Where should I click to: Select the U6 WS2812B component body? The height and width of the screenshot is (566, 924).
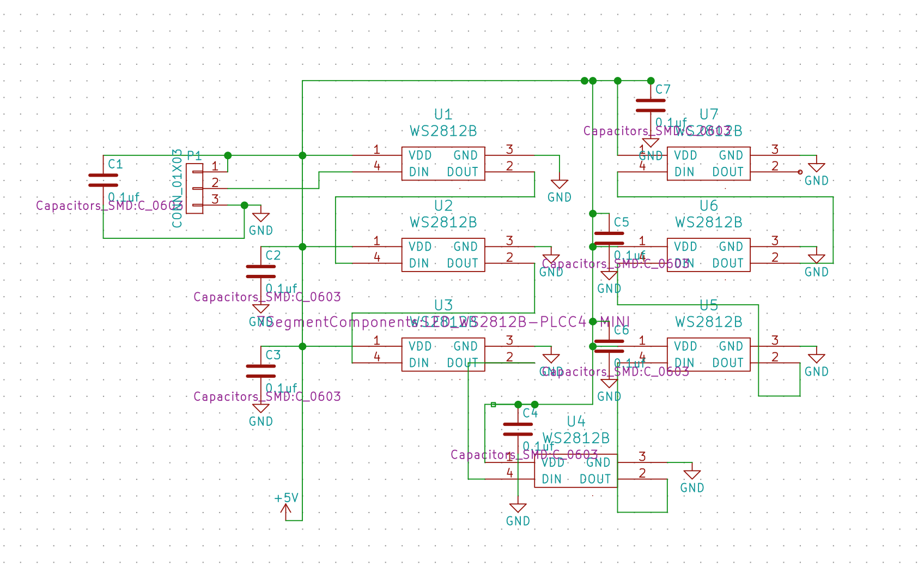(708, 255)
